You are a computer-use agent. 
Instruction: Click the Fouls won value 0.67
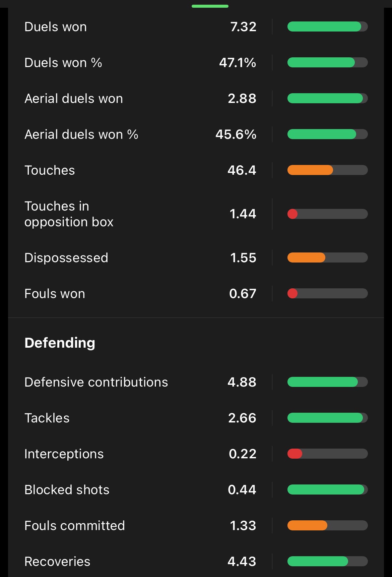coord(243,294)
